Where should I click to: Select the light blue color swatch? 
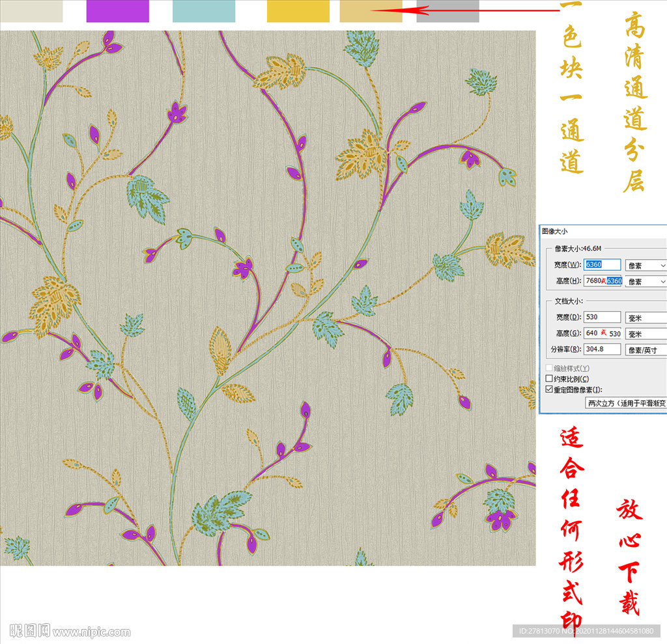[x=204, y=11]
